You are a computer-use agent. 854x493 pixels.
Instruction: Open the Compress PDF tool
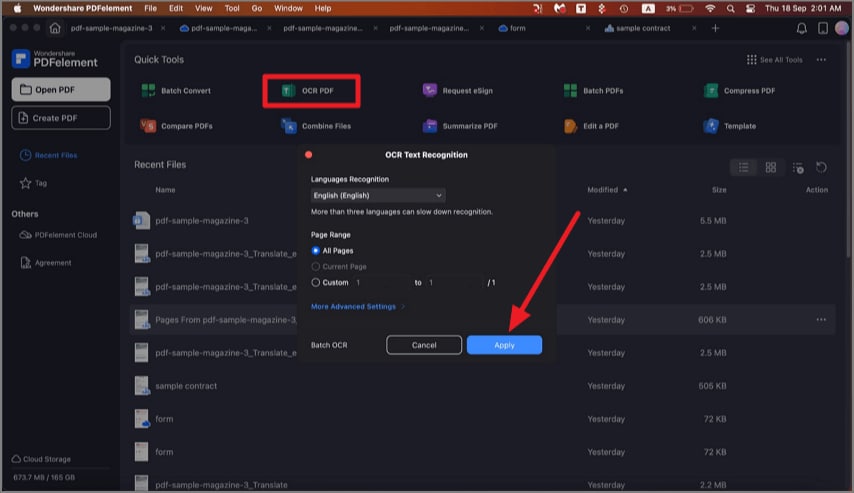coord(739,90)
